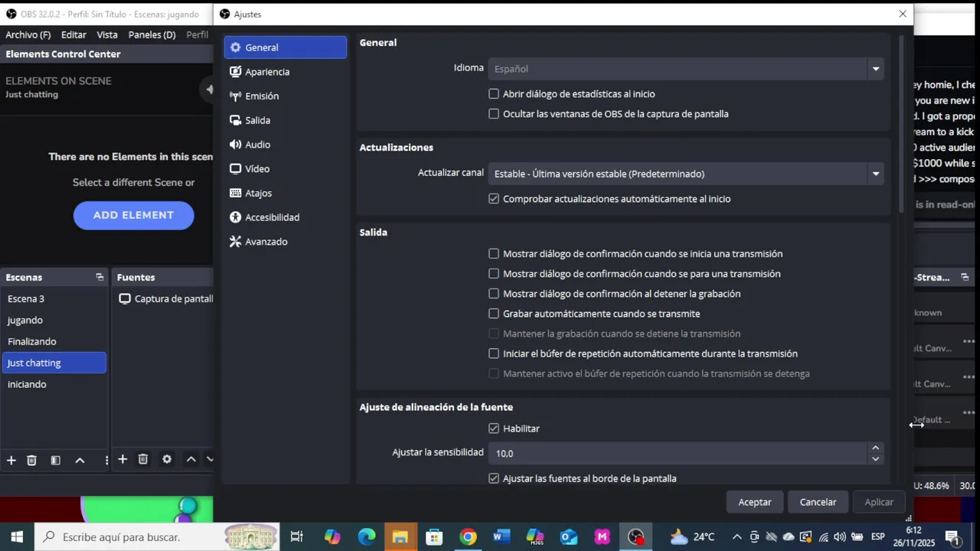This screenshot has width=980, height=551.
Task: Open scene filters icon in Escenas toolbar
Action: click(x=55, y=460)
